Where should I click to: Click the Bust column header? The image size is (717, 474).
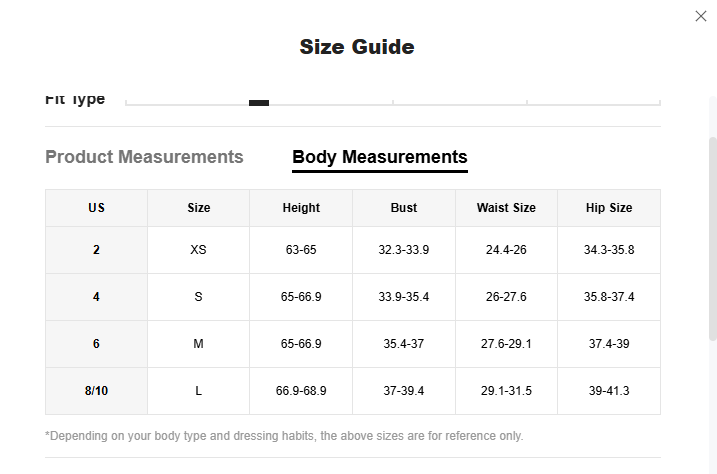[404, 208]
